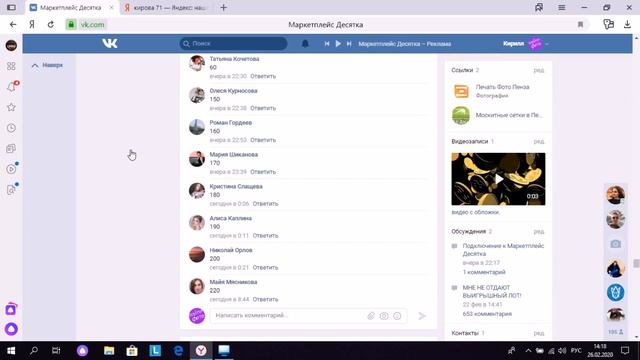Viewport: 640px width, 360px height.
Task: Open sidebar services grid icon
Action: point(11,66)
